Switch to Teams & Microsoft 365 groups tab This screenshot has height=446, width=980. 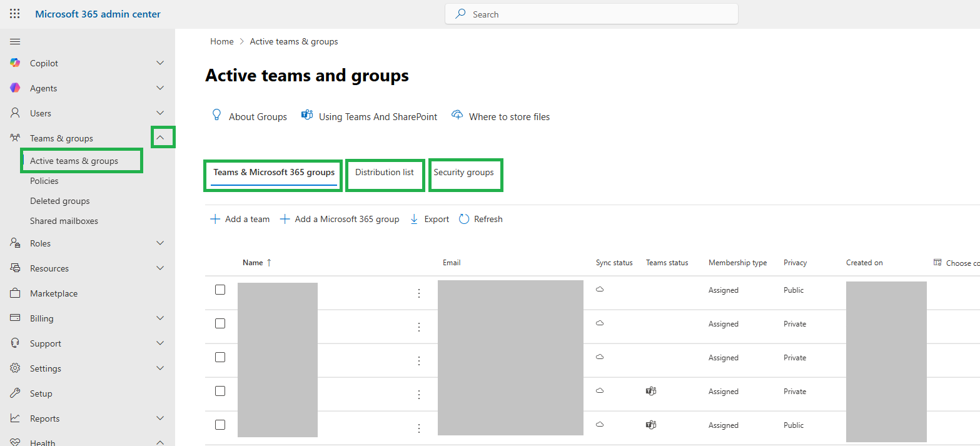[x=274, y=173]
